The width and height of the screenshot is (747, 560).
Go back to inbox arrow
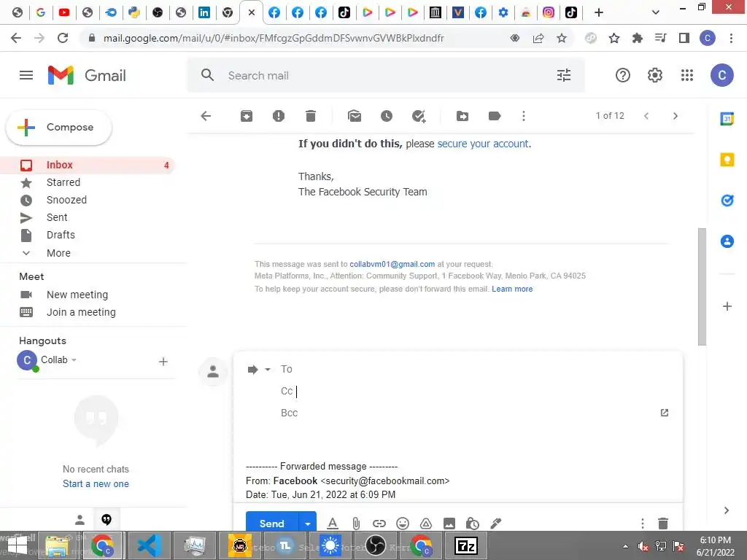(x=206, y=116)
